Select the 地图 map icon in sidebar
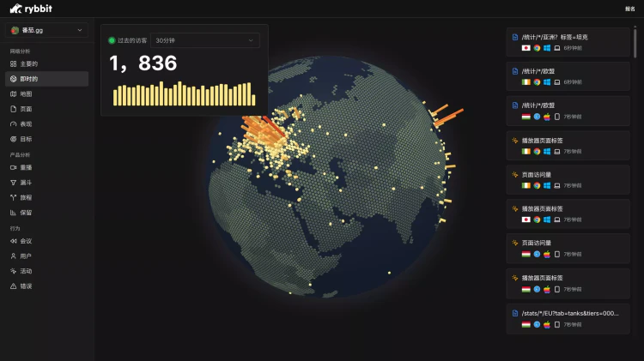 click(x=13, y=94)
